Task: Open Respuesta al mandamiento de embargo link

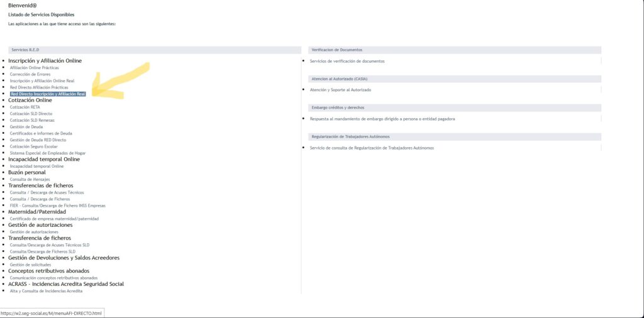Action: tap(382, 119)
